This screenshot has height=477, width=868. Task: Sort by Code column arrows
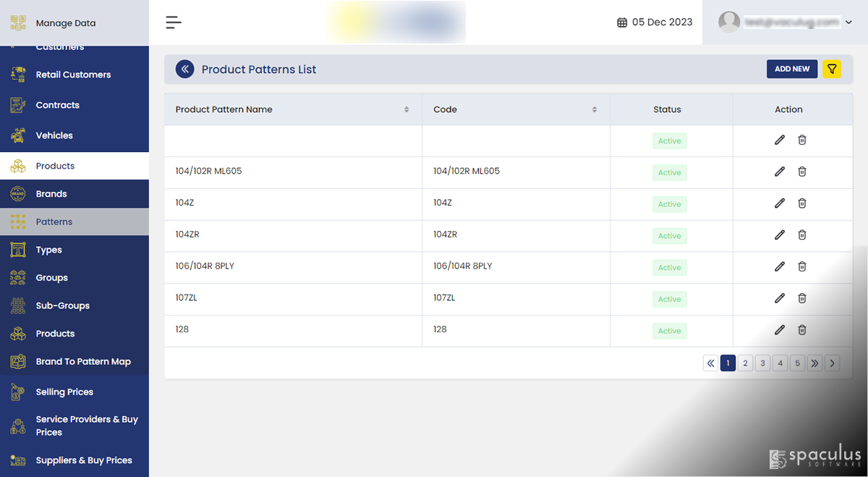(595, 110)
